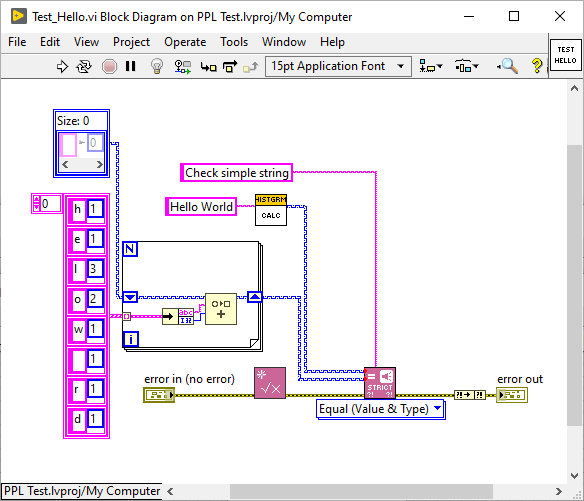The width and height of the screenshot is (584, 501).
Task: Select the 'd' array element string
Action: point(77,419)
